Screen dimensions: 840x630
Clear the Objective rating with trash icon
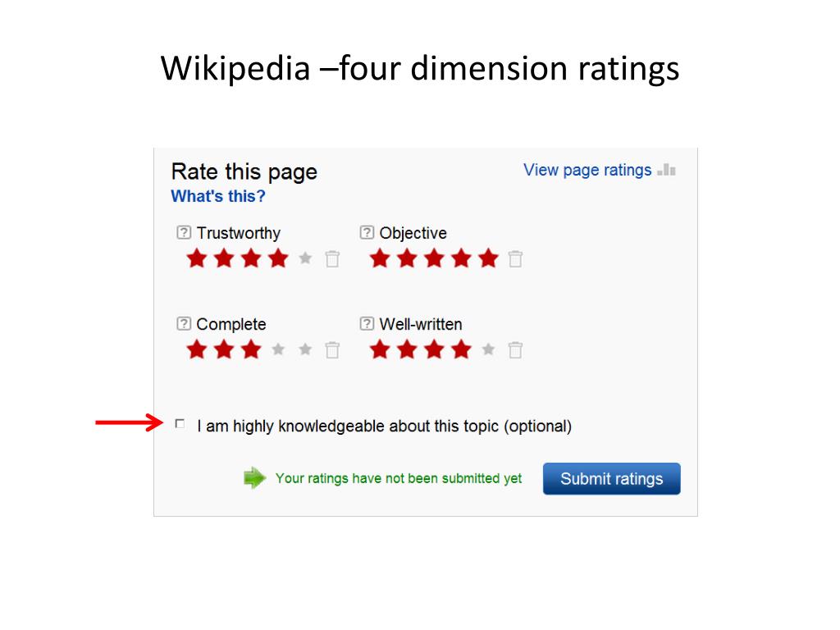pos(515,259)
